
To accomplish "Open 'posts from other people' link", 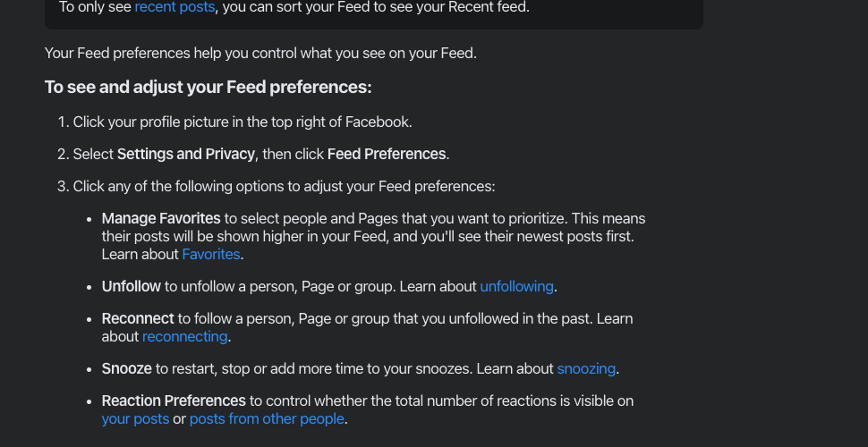I will click(267, 418).
